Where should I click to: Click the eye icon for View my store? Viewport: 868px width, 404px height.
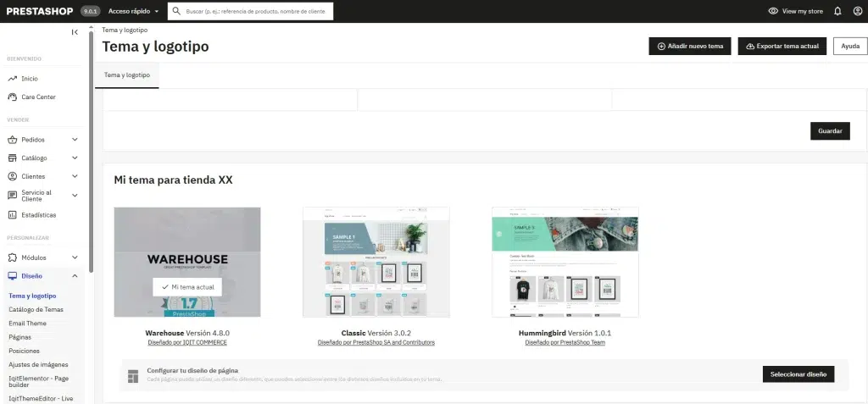(x=773, y=11)
